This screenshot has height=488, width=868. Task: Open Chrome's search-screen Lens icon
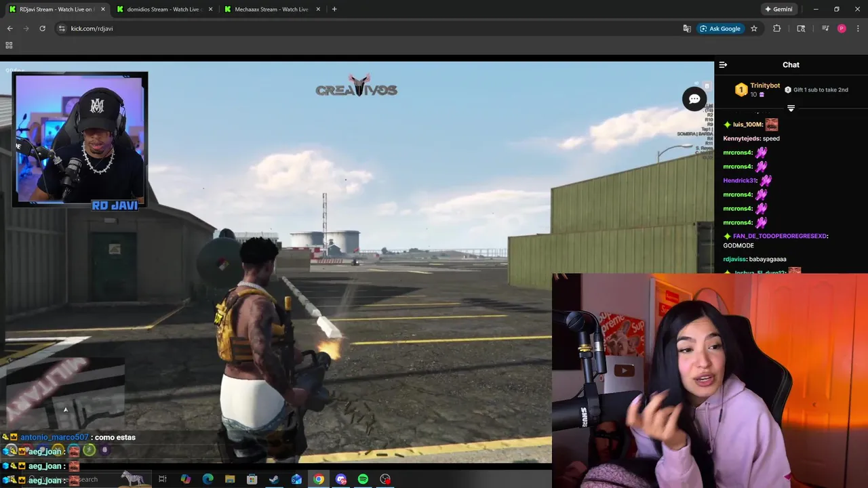[x=801, y=28]
